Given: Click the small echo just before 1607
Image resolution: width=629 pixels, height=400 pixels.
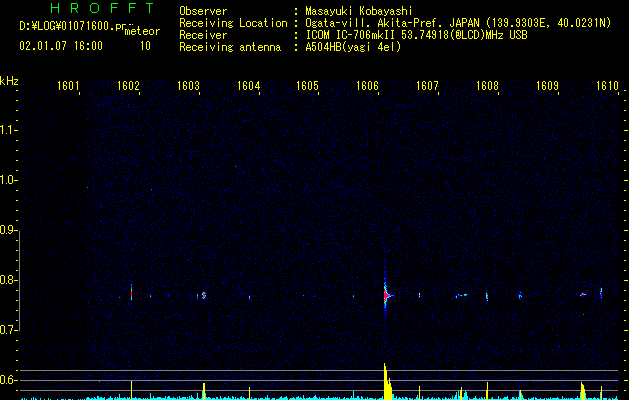Looking at the screenshot, I should point(419,295).
